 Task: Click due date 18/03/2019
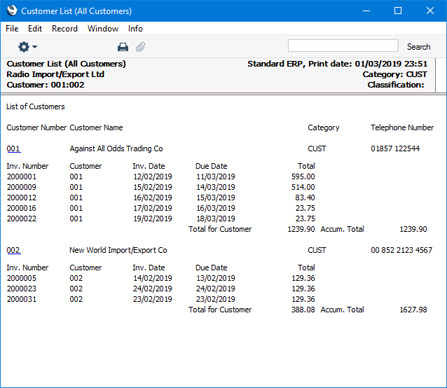[x=216, y=219]
